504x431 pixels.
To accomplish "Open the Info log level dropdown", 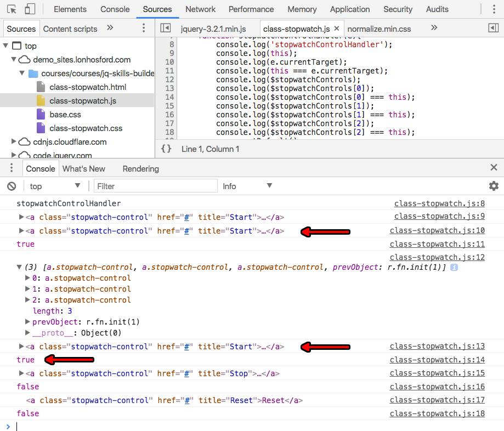I will tap(247, 186).
